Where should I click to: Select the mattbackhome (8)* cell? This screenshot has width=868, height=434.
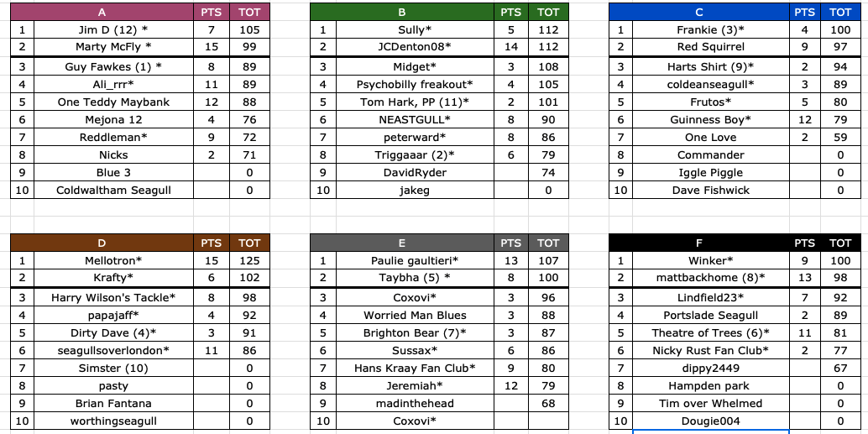coord(711,277)
